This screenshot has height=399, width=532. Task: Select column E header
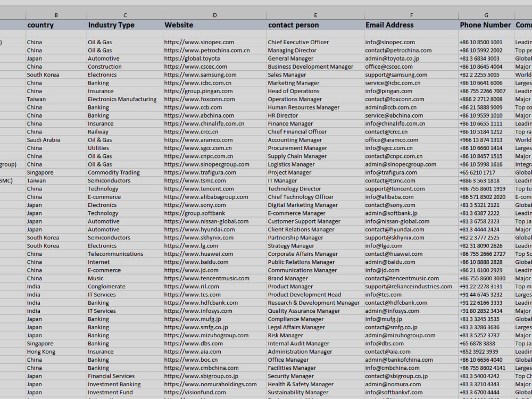pyautogui.click(x=315, y=15)
